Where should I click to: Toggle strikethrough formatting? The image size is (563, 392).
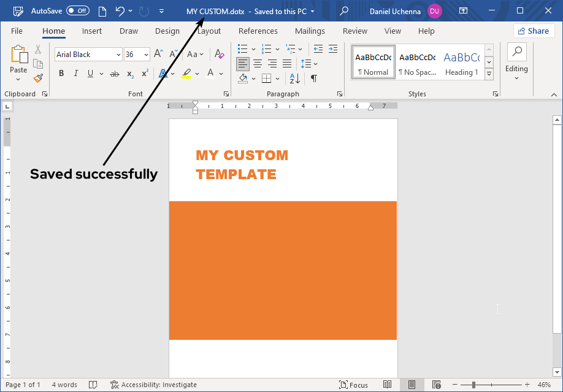pos(114,73)
